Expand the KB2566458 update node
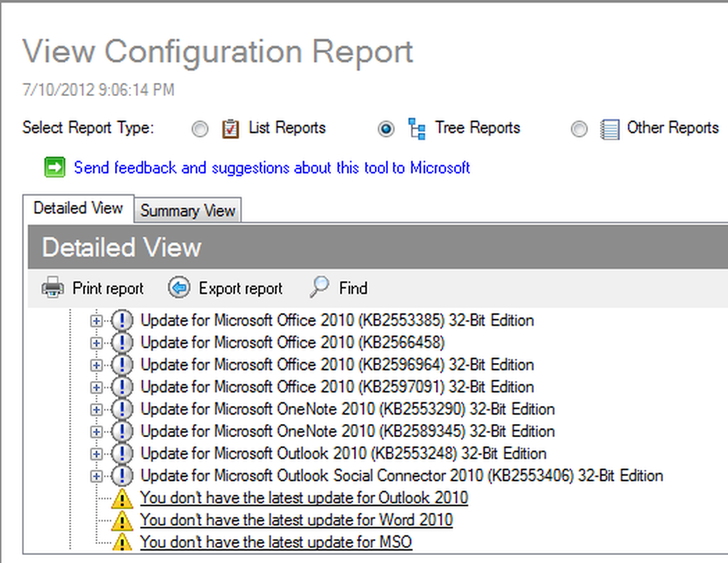Image resolution: width=728 pixels, height=563 pixels. pyautogui.click(x=96, y=343)
